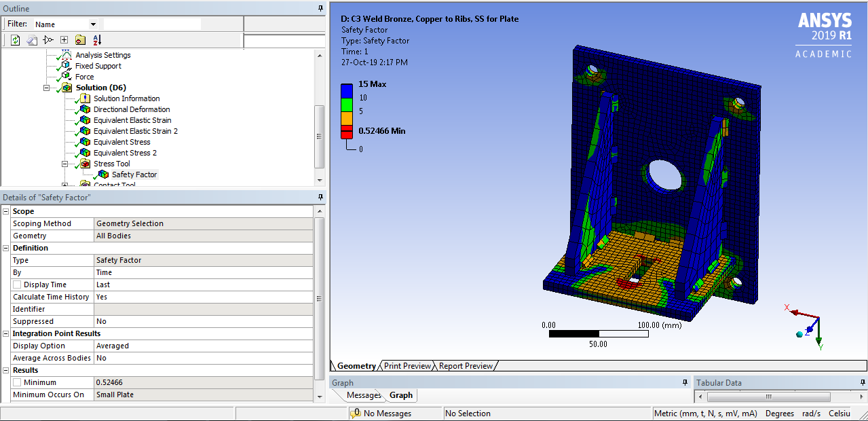
Task: Click the hidden bodies filter folder icon
Action: (81, 39)
